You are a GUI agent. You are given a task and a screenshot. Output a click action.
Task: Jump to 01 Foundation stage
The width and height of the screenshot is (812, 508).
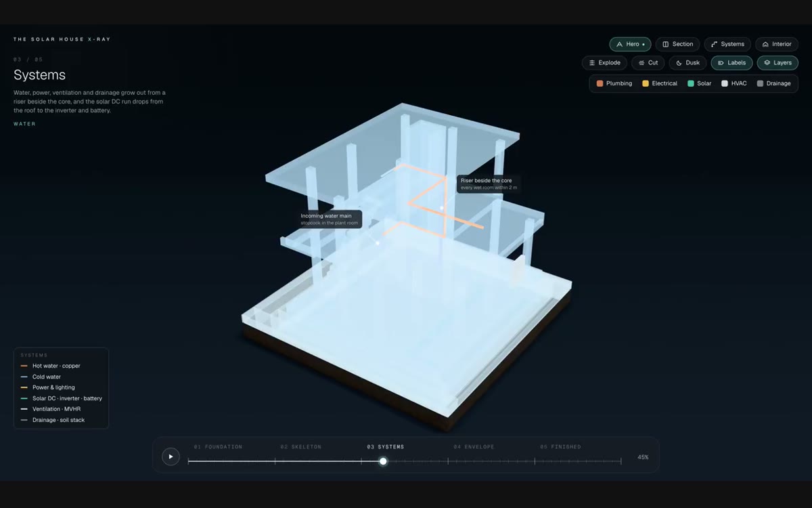coord(218,447)
